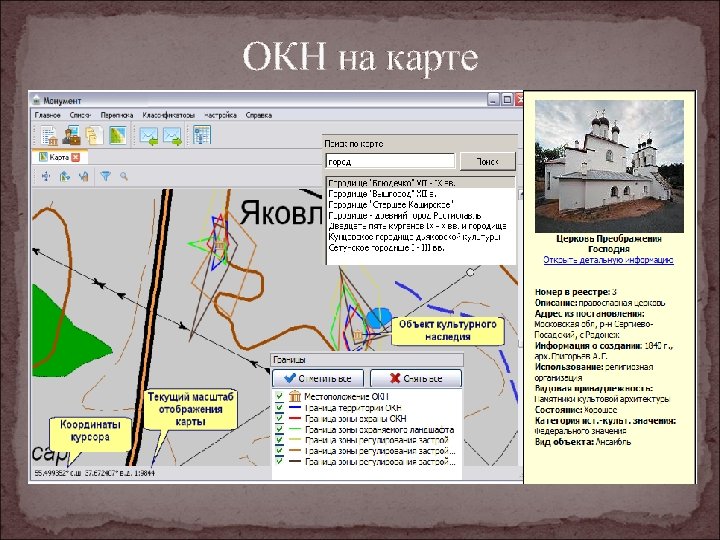Click the Границы panel header

coord(367,360)
